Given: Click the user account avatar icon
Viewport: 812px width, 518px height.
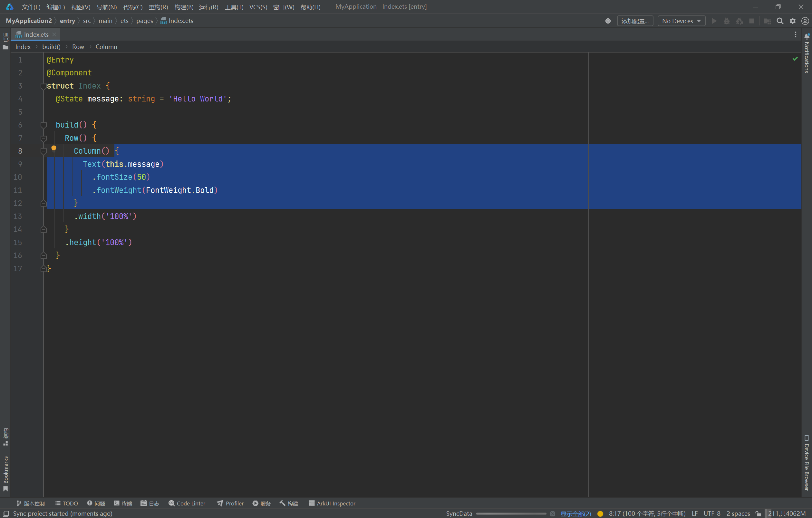Looking at the screenshot, I should 805,21.
